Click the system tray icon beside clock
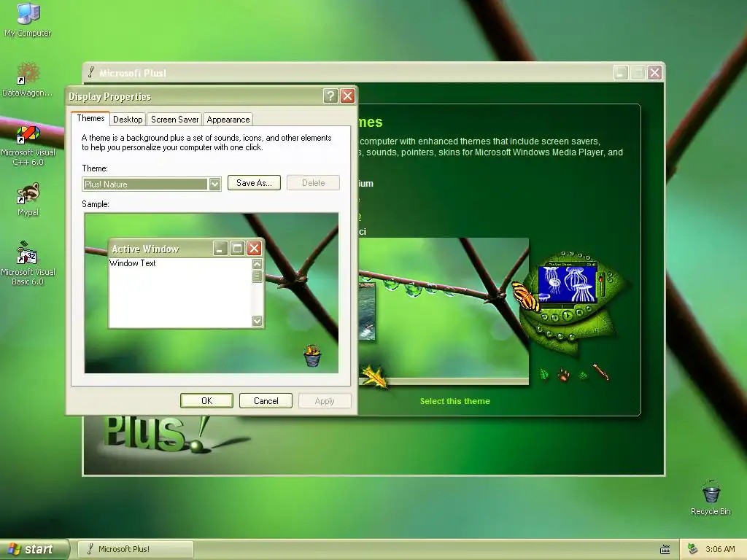This screenshot has height=560, width=747. point(692,549)
